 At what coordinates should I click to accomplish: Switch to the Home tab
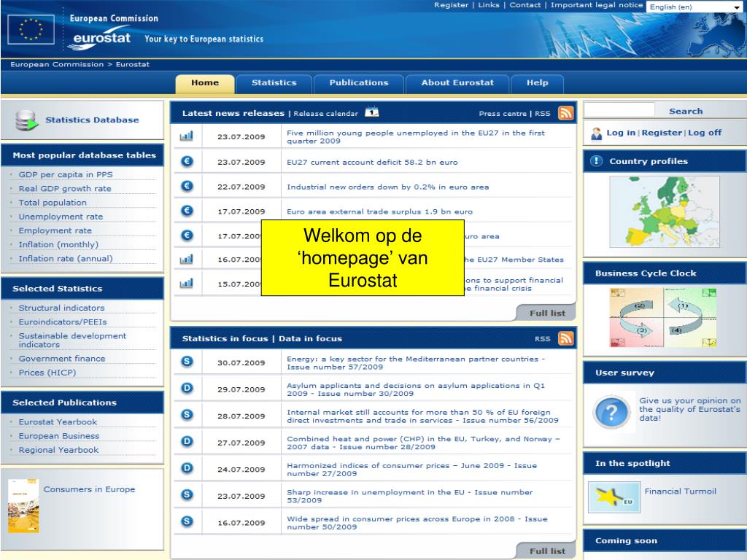205,83
